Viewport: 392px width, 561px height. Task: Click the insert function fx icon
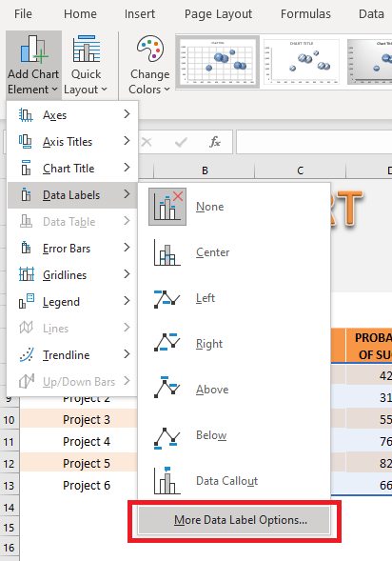(x=215, y=142)
